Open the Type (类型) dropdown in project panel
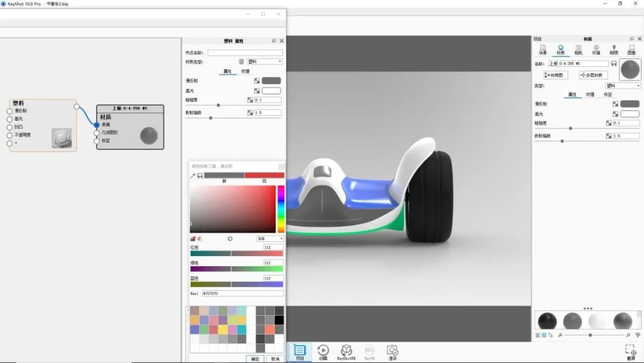 623,86
